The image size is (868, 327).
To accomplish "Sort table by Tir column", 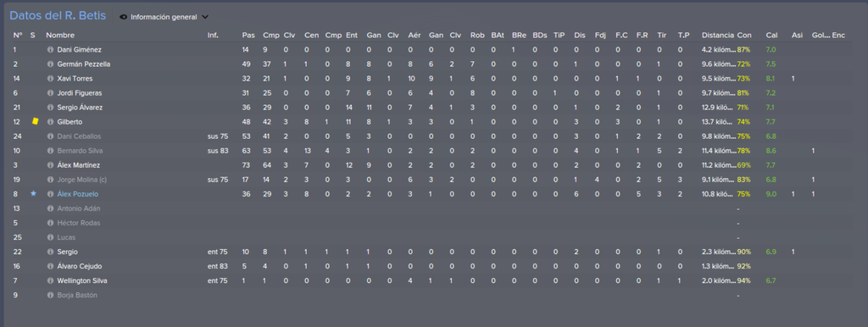I will coord(661,36).
